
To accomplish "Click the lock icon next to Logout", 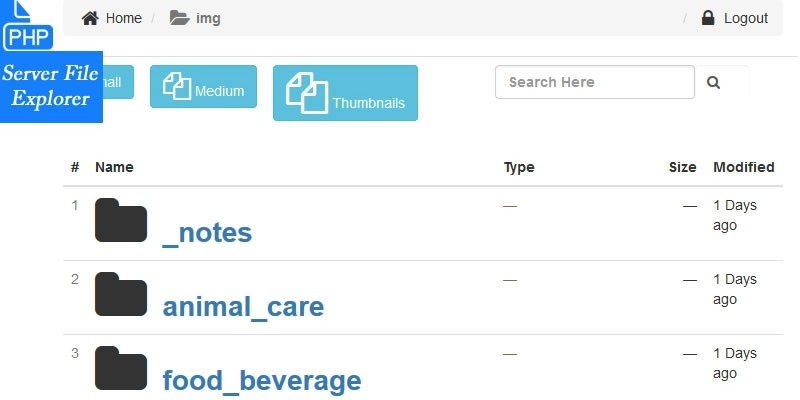I will coord(708,18).
